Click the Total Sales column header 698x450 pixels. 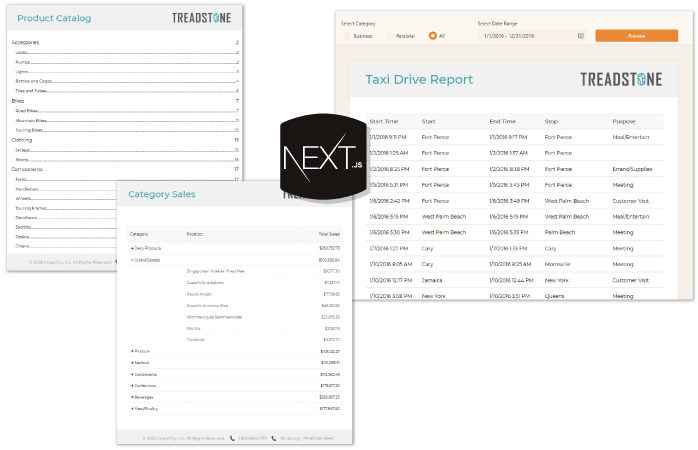[x=329, y=234]
